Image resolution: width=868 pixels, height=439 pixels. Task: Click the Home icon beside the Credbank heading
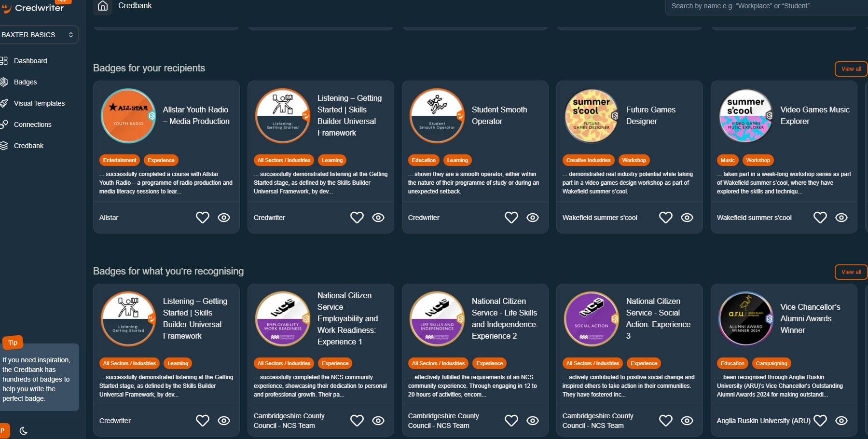click(x=102, y=7)
